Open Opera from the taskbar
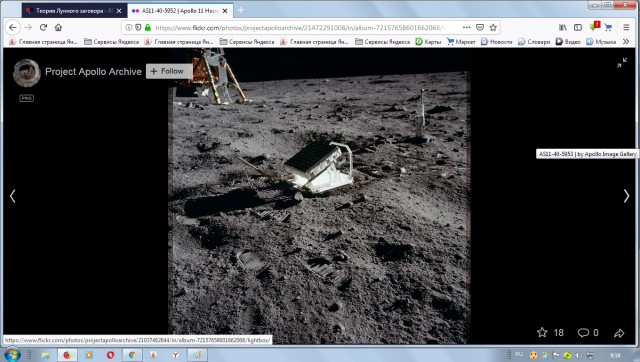This screenshot has width=640, height=362. (110, 355)
